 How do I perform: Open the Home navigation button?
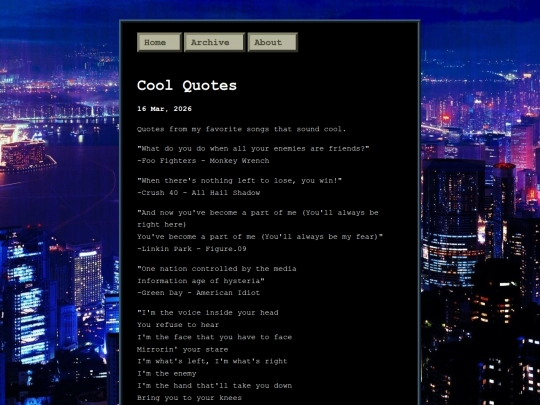(x=159, y=42)
